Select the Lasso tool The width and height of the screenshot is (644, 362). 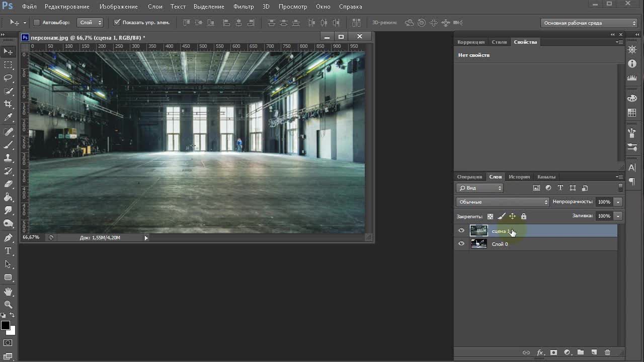(x=8, y=78)
